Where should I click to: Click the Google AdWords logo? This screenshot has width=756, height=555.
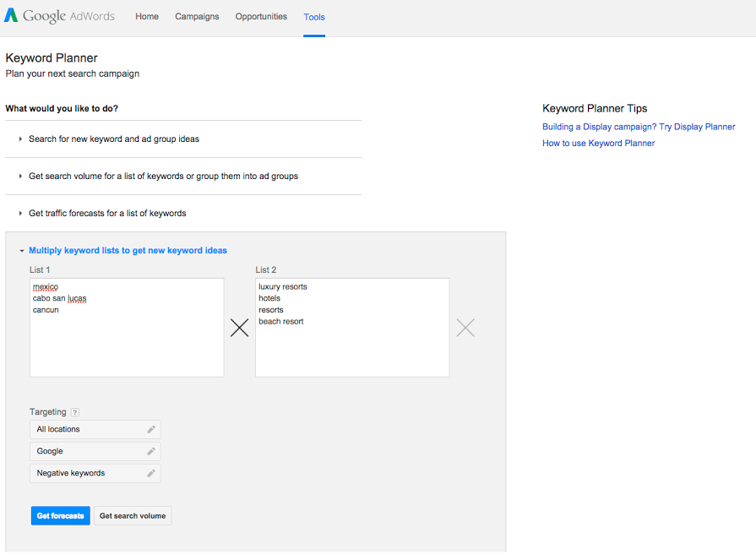tap(59, 17)
